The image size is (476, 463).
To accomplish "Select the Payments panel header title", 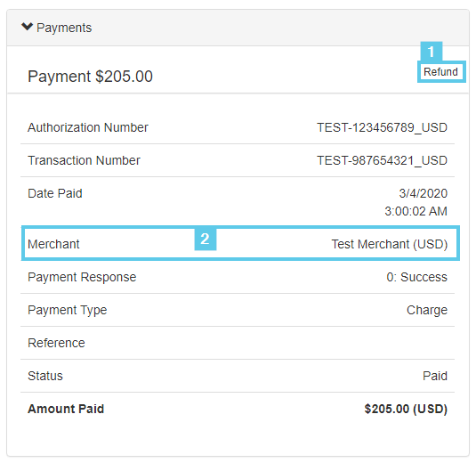I will pyautogui.click(x=64, y=28).
